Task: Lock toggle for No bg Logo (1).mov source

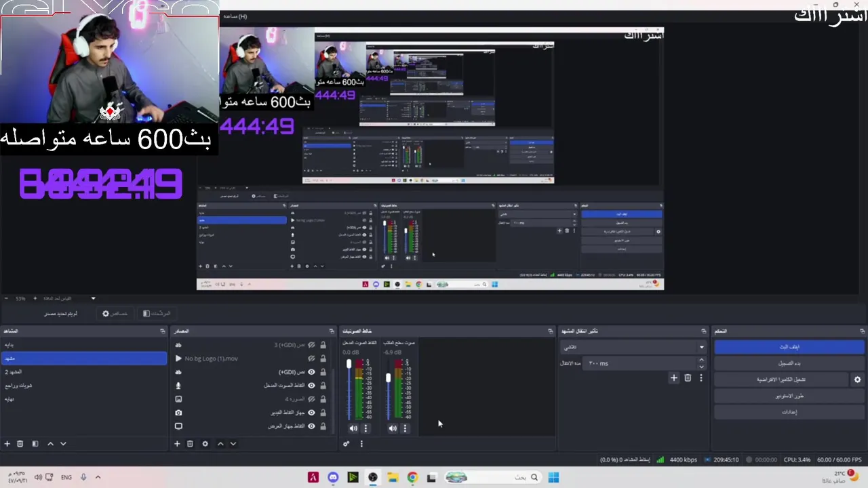Action: [x=323, y=359]
